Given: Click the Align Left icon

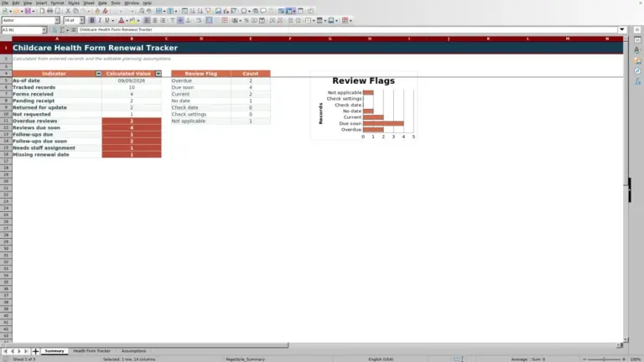Looking at the screenshot, I should 147,20.
